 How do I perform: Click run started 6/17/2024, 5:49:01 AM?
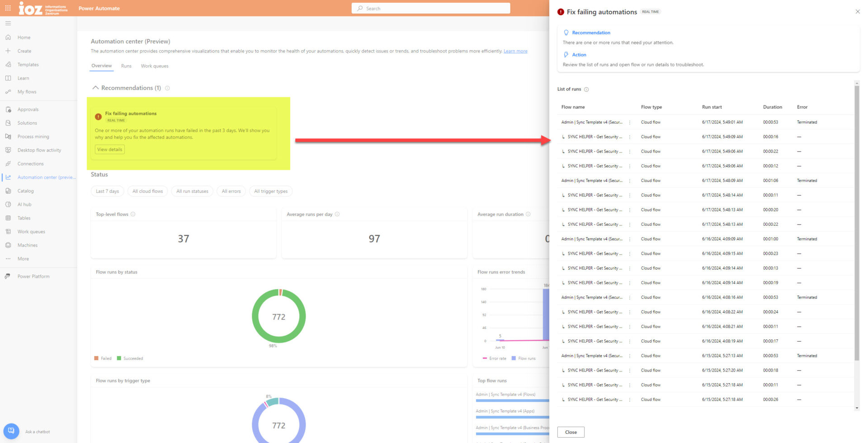[x=722, y=122]
